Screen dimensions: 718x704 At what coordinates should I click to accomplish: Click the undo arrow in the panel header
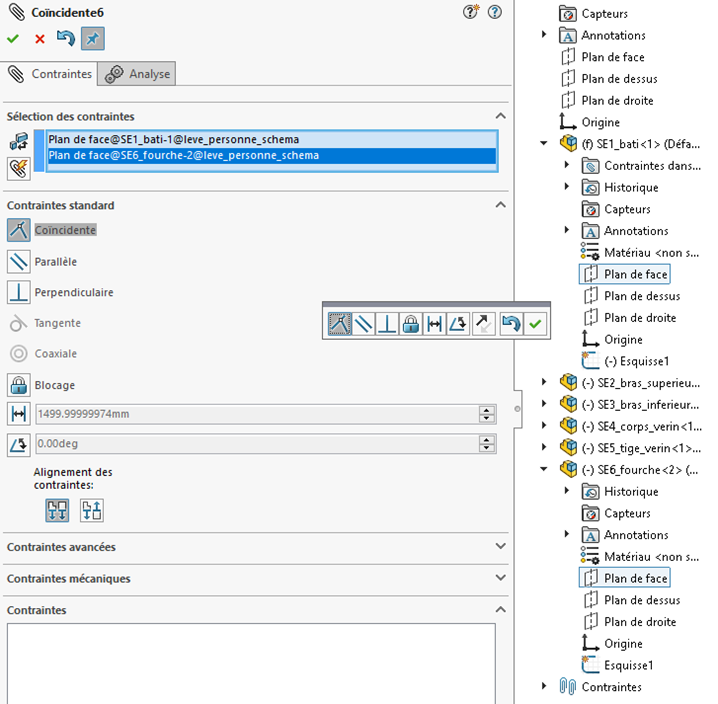pos(66,38)
